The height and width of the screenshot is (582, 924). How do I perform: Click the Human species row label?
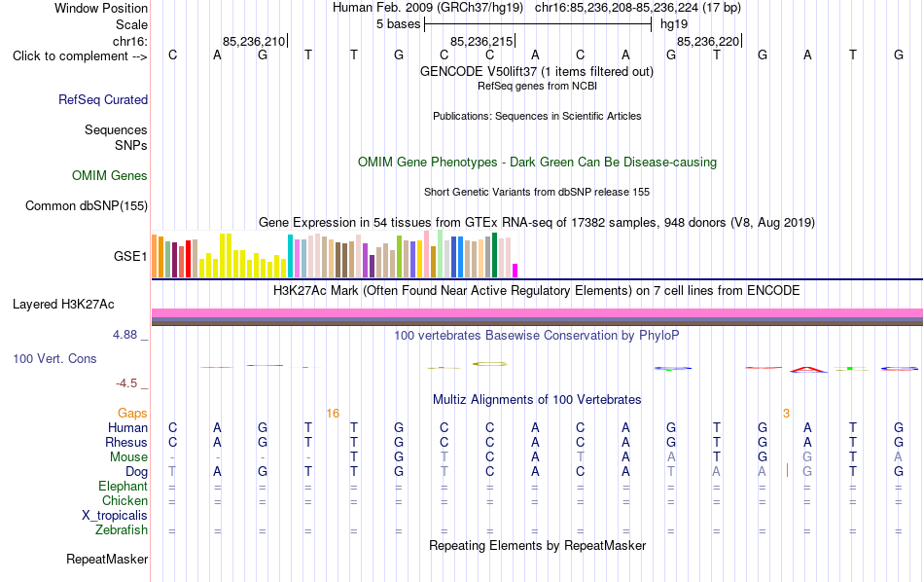point(127,427)
